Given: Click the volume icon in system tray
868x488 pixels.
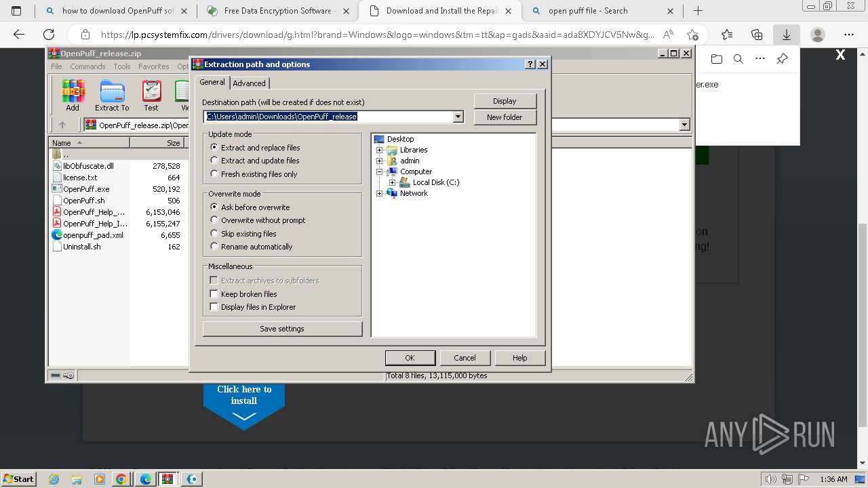Looking at the screenshot, I should point(771,479).
